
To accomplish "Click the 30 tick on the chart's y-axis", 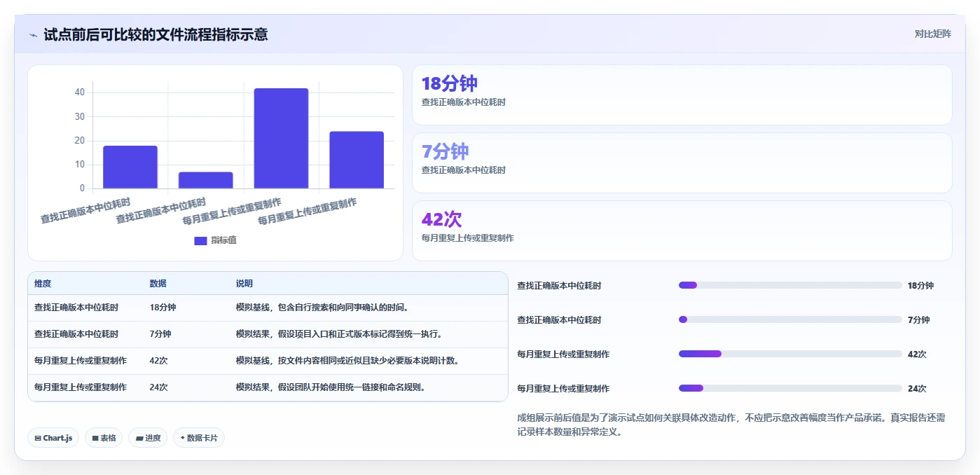I will point(80,116).
